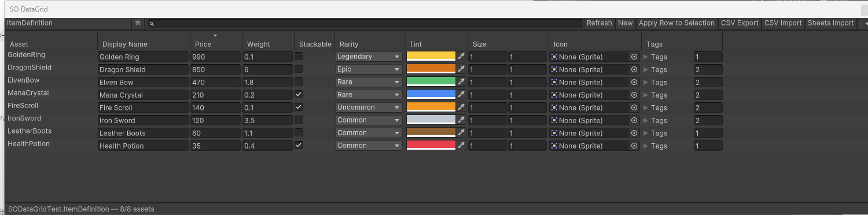Disable Stackable for Mana Crystal

299,94
